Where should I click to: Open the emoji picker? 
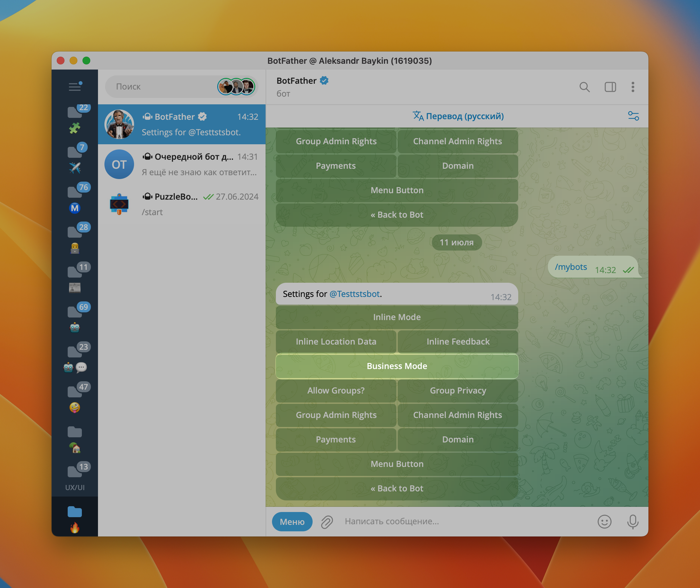pyautogui.click(x=604, y=522)
